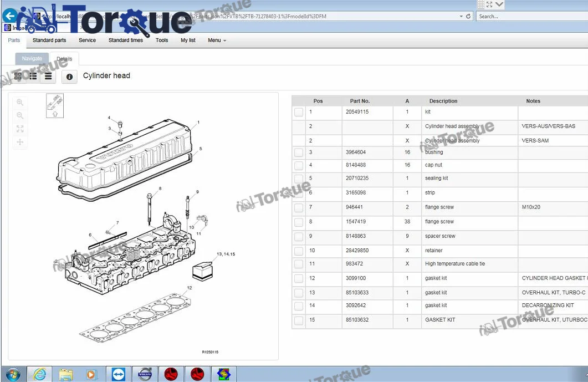Image resolution: width=588 pixels, height=382 pixels.
Task: Tick the checkbox for sealing kit 20710235
Action: coord(299,179)
